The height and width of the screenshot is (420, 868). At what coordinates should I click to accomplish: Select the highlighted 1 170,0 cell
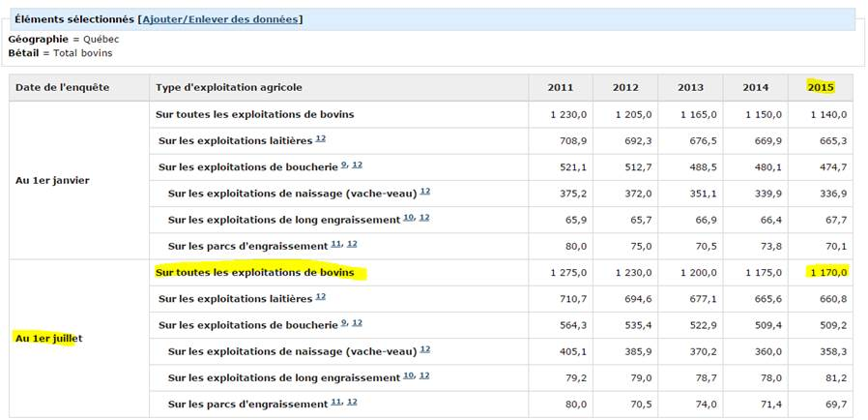click(826, 273)
